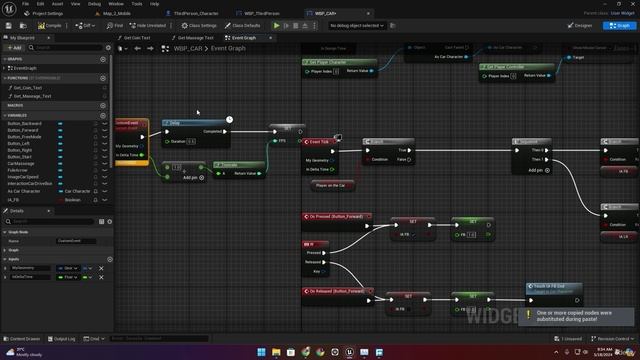Open the CarMassage variable chevron dropdown
Screen dimensions: 640x360
(105, 164)
